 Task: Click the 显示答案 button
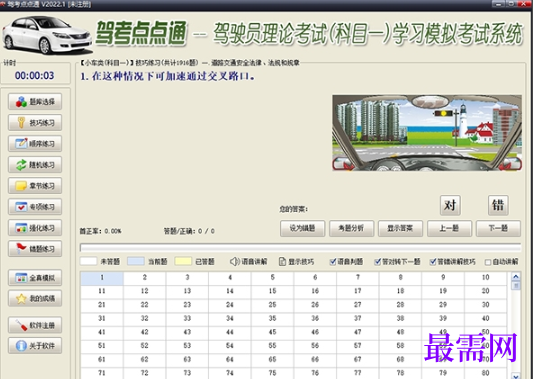pos(400,228)
